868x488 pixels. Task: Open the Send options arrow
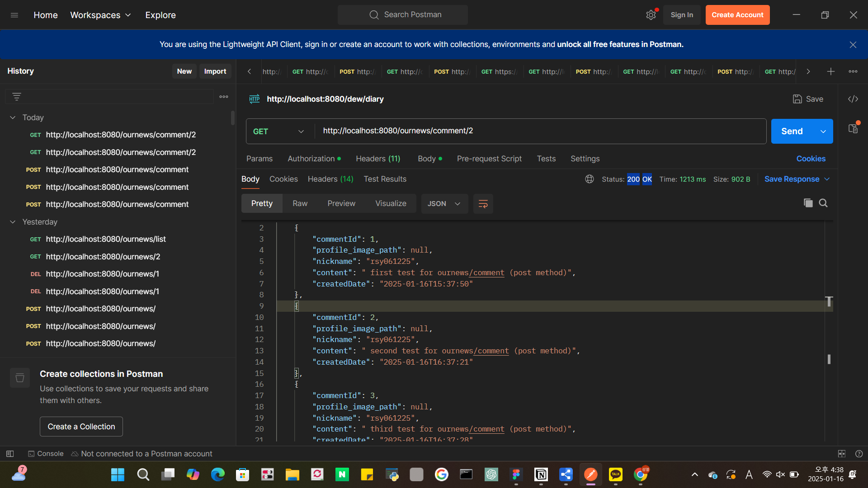823,131
